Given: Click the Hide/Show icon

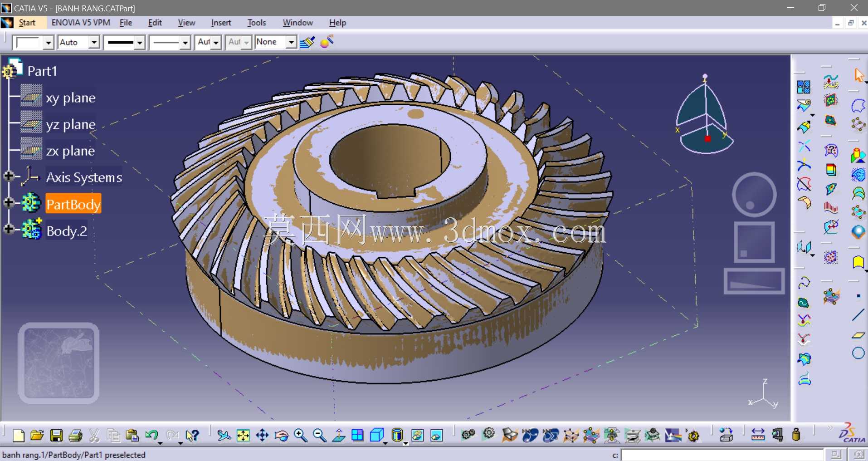Looking at the screenshot, I should pos(417,436).
